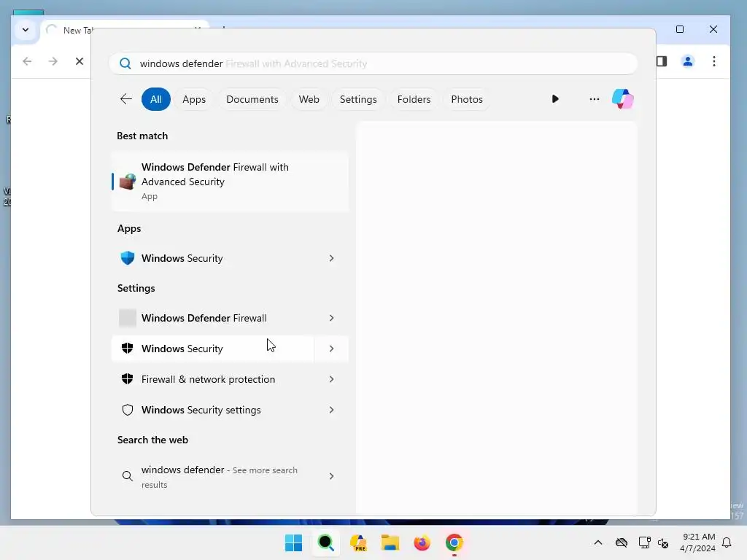Click the play arrow to show more filters
The height and width of the screenshot is (560, 747).
click(x=555, y=99)
